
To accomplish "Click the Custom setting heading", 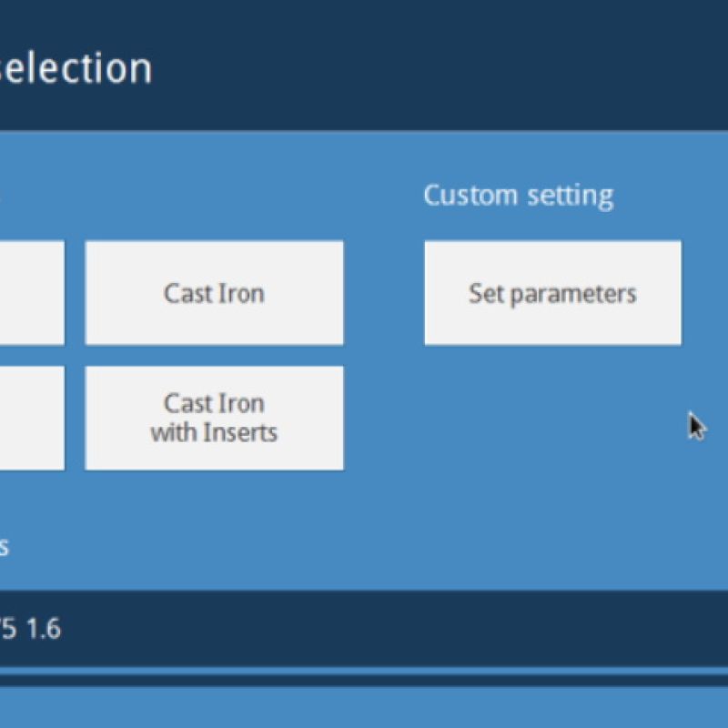I will click(x=518, y=196).
